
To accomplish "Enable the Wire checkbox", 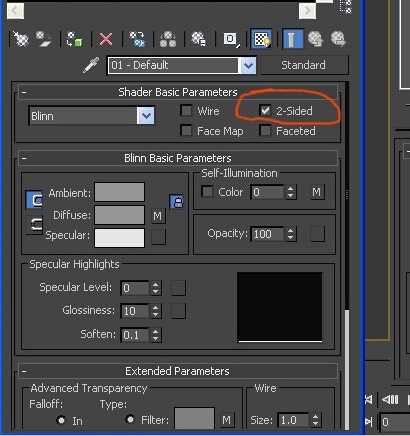I will tap(186, 110).
